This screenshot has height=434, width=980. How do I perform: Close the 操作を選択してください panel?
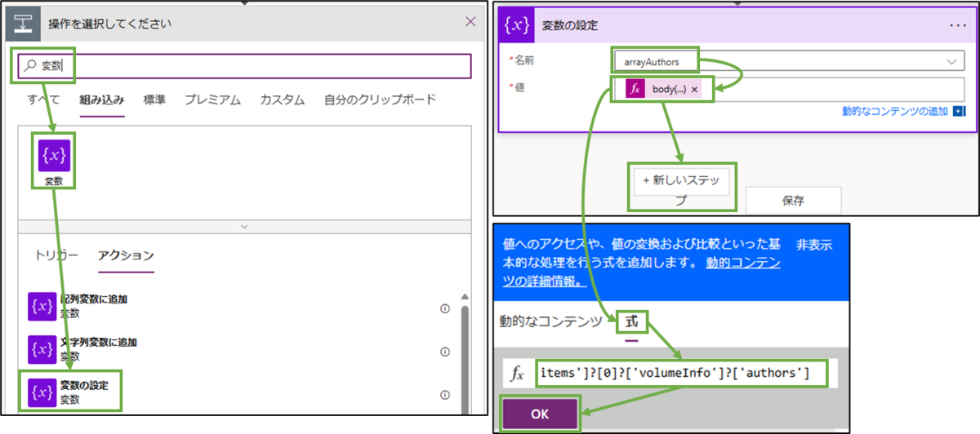(470, 21)
